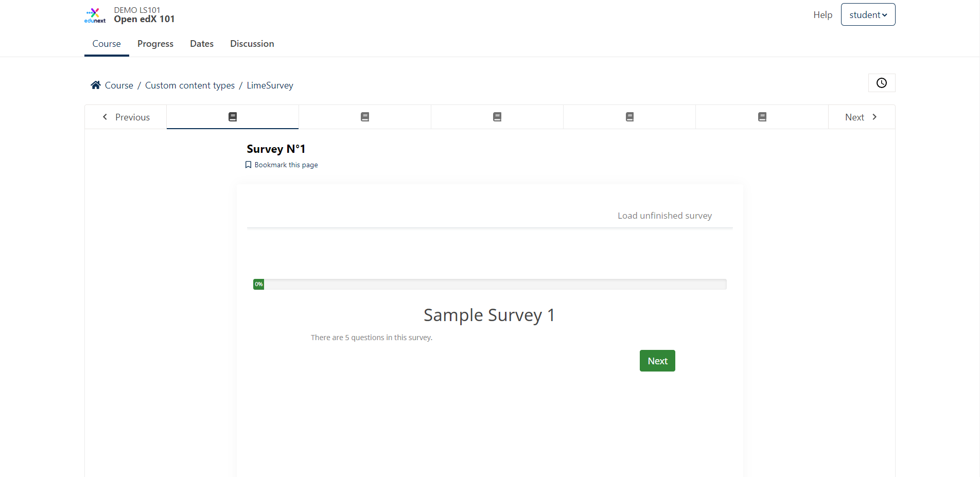The width and height of the screenshot is (980, 477).
Task: Open LimeSurvey breadcrumb link
Action: (x=270, y=85)
